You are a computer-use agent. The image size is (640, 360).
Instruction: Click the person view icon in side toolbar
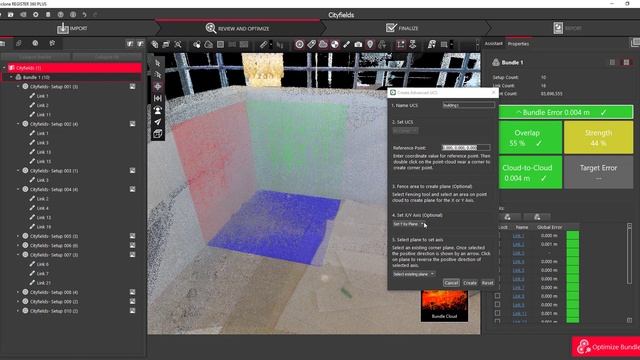158,110
